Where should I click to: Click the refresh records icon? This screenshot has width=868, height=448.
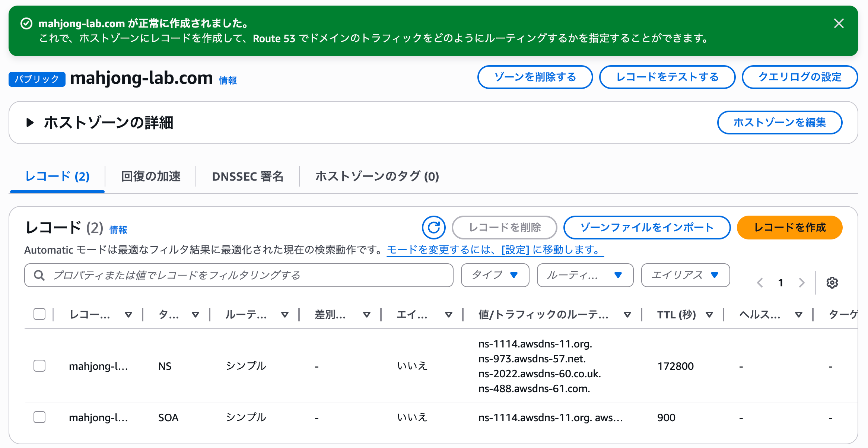pos(433,227)
